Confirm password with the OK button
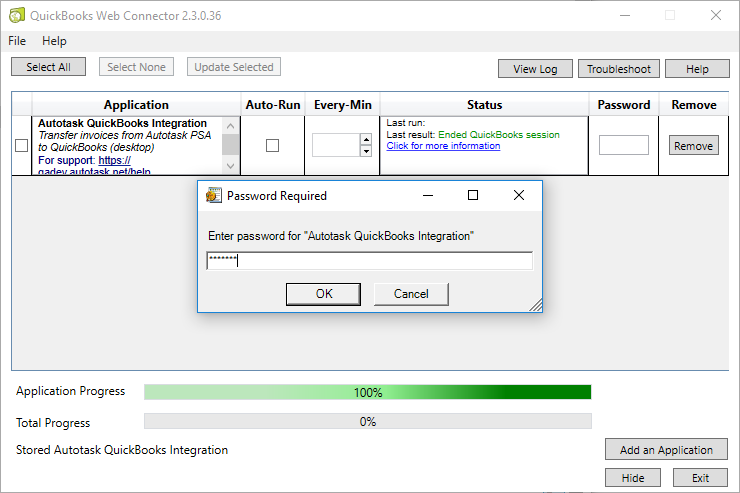Screen dimensions: 740x493 (x=324, y=294)
